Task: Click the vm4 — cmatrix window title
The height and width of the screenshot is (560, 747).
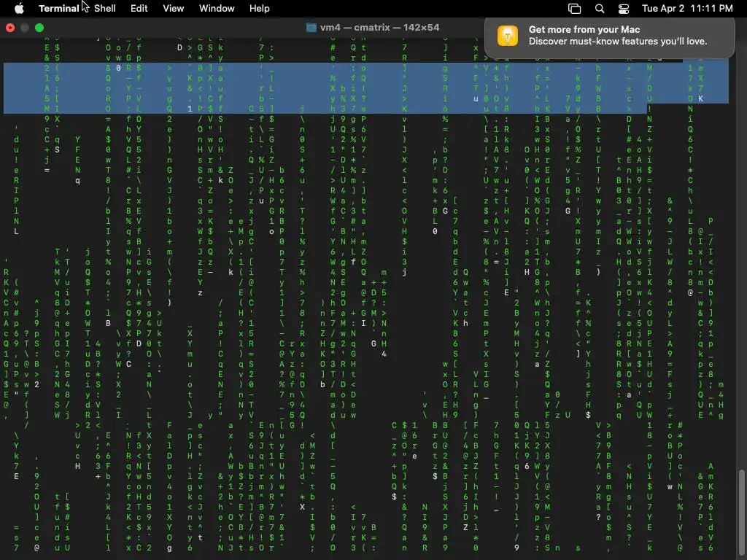Action: (x=379, y=28)
